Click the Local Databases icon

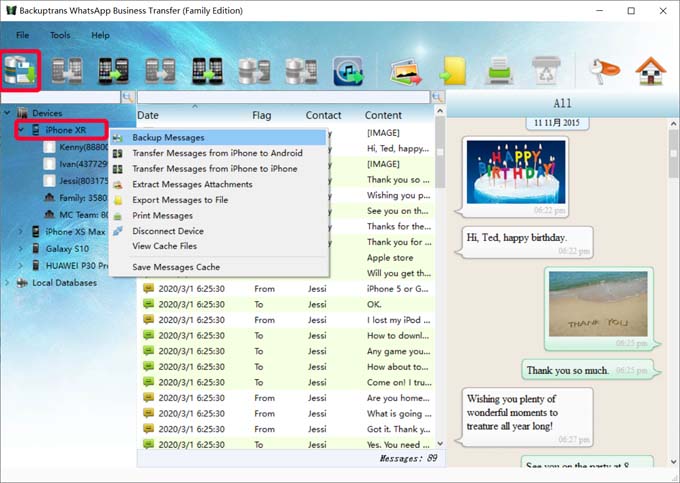click(x=22, y=283)
